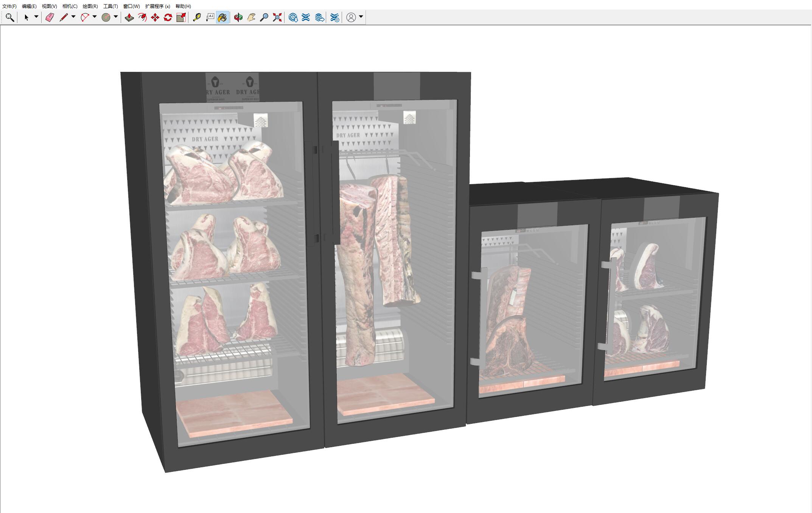Open the Line tool dropdown arrow
The width and height of the screenshot is (812, 513).
73,17
